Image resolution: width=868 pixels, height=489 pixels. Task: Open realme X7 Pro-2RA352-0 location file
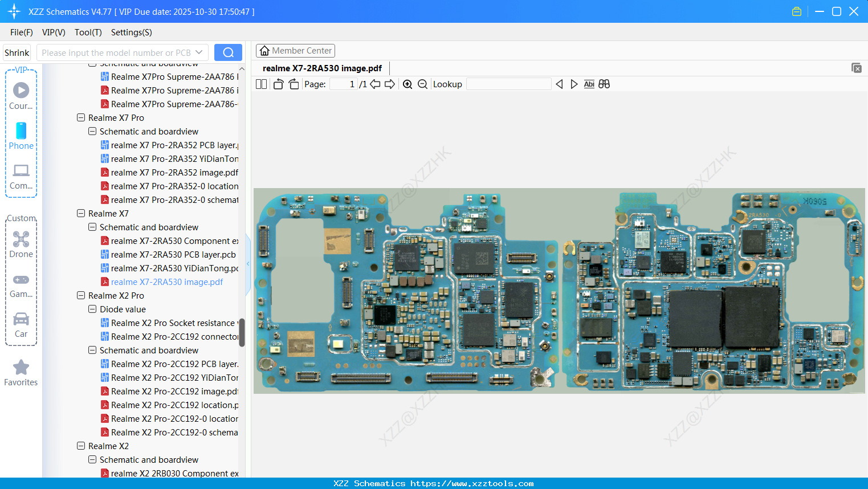click(x=169, y=186)
